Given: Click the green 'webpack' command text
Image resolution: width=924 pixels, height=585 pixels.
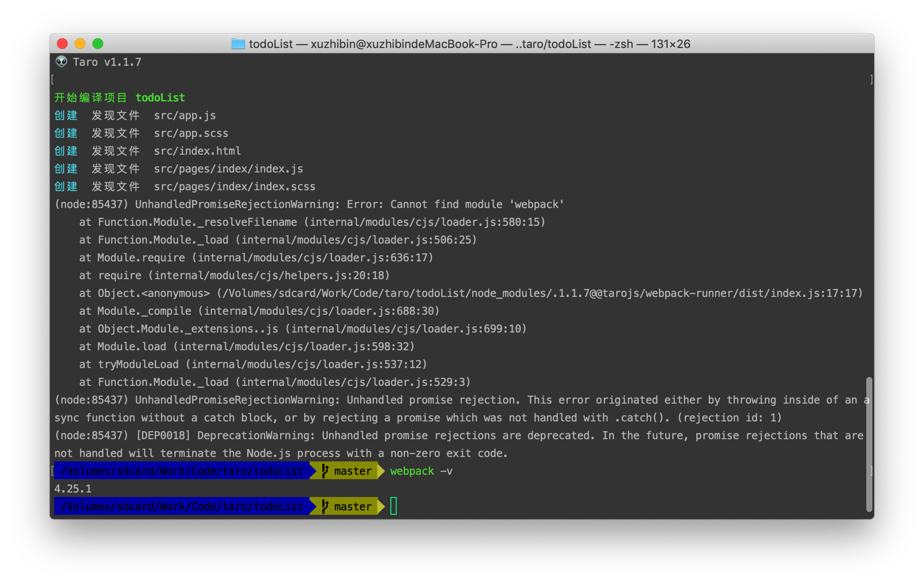Looking at the screenshot, I should click(x=412, y=471).
